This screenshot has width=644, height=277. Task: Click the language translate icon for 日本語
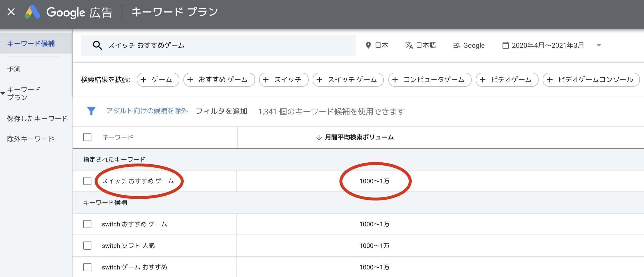coord(409,45)
